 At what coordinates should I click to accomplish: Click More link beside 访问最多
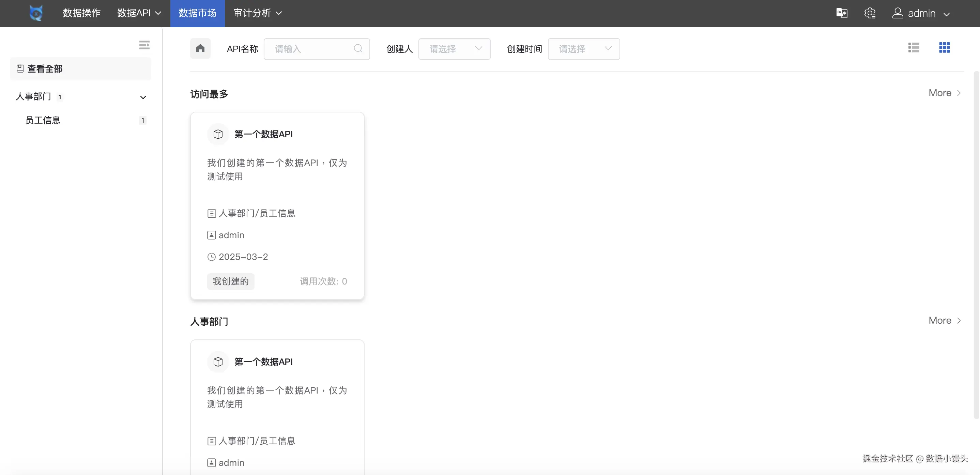[944, 93]
